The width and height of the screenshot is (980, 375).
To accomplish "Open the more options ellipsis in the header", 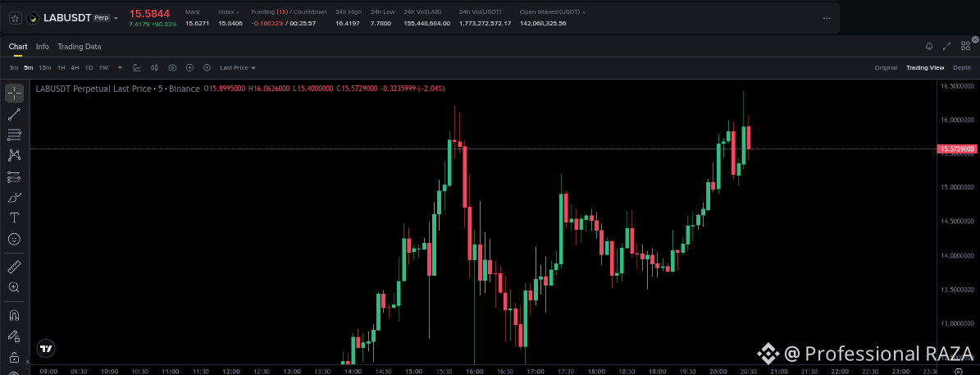I will pyautogui.click(x=827, y=18).
